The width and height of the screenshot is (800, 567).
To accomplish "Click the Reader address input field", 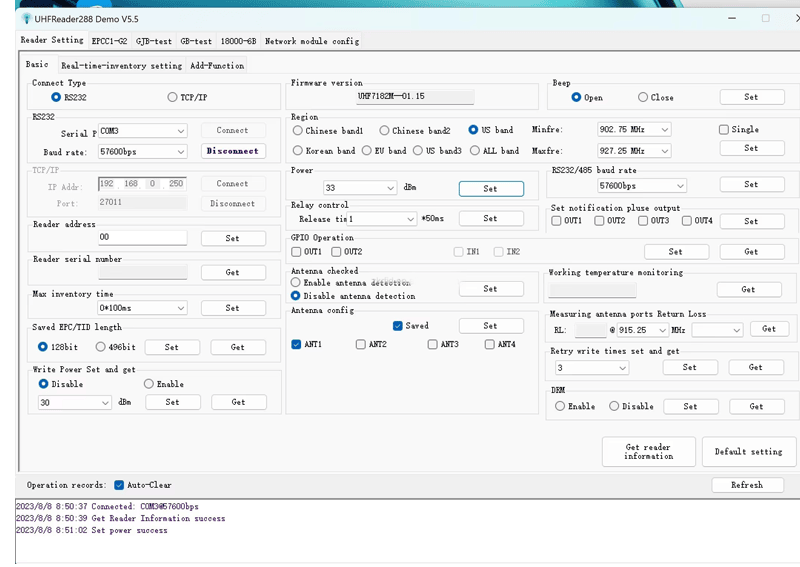I will [x=142, y=237].
